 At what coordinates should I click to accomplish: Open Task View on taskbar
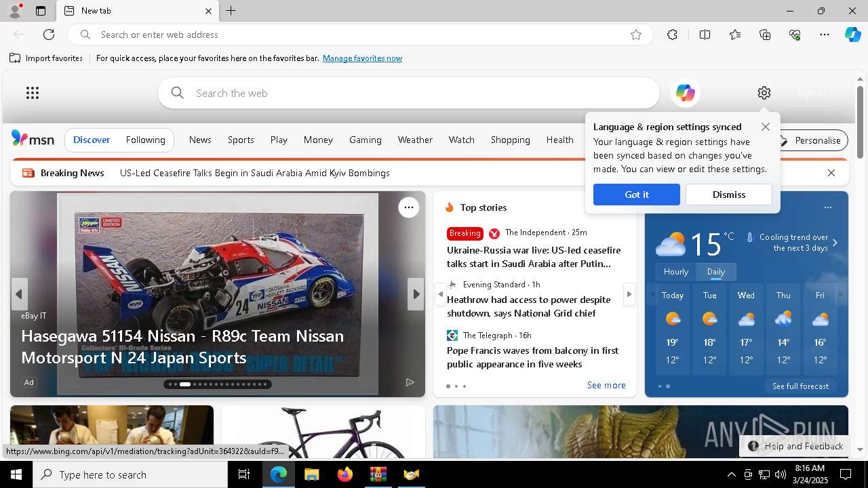click(244, 474)
